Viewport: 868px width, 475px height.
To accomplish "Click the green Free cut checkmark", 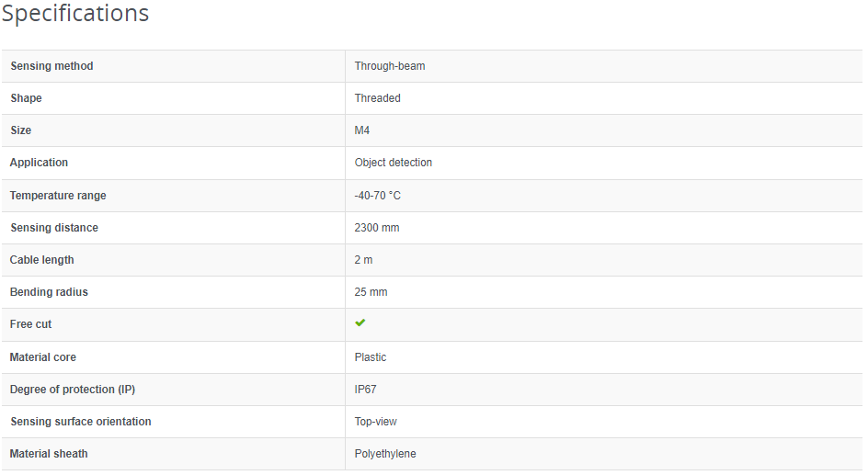I will tap(360, 323).
